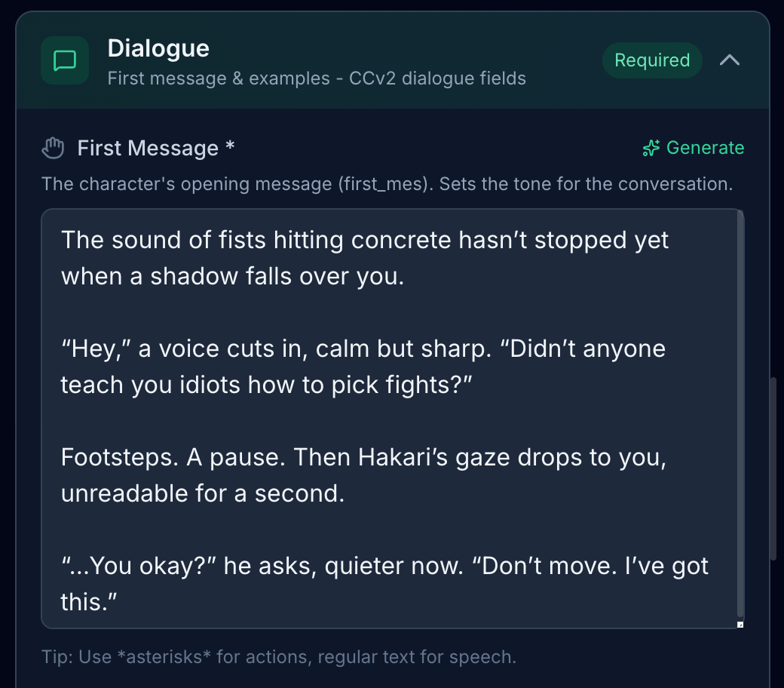
Task: Click the Dialogue speech bubble icon
Action: click(x=65, y=60)
